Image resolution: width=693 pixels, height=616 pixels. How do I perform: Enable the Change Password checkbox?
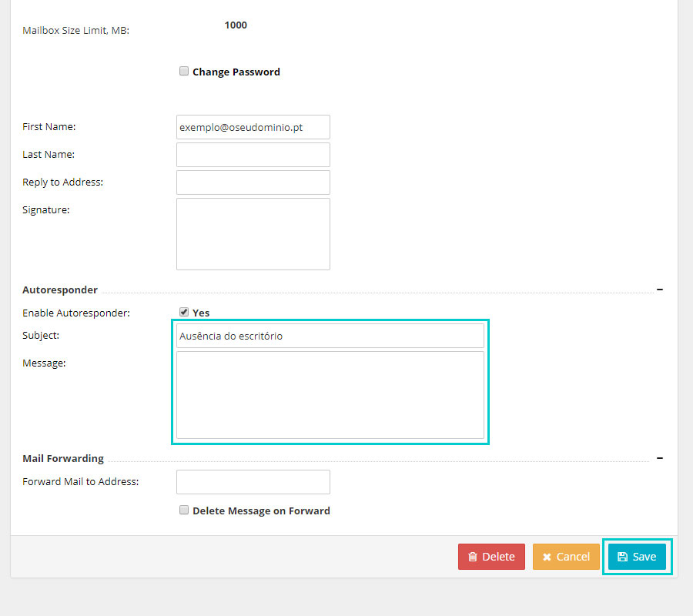[x=184, y=72]
